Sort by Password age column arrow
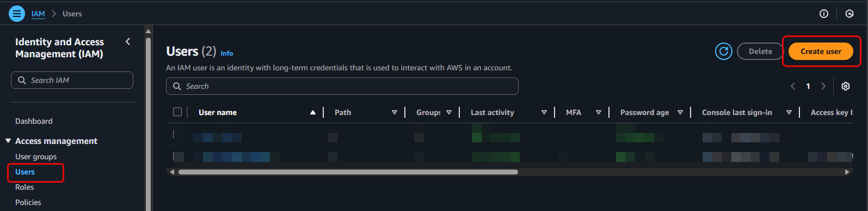 click(x=680, y=112)
